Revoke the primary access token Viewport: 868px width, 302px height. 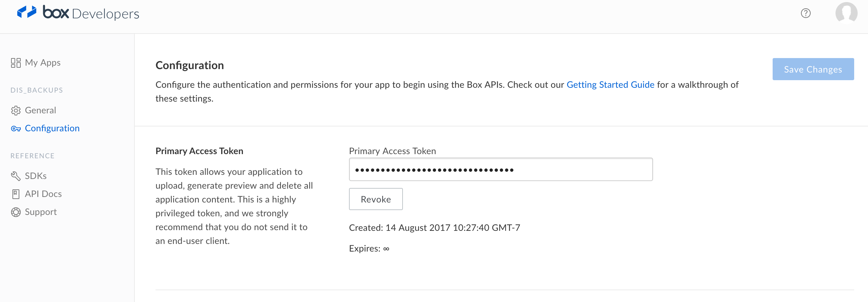[x=376, y=199]
